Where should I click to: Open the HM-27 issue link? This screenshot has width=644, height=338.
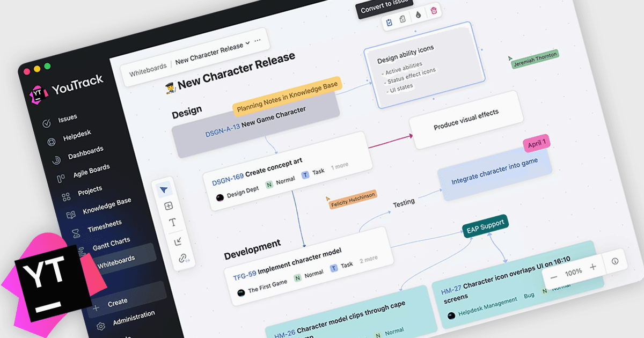(x=451, y=290)
